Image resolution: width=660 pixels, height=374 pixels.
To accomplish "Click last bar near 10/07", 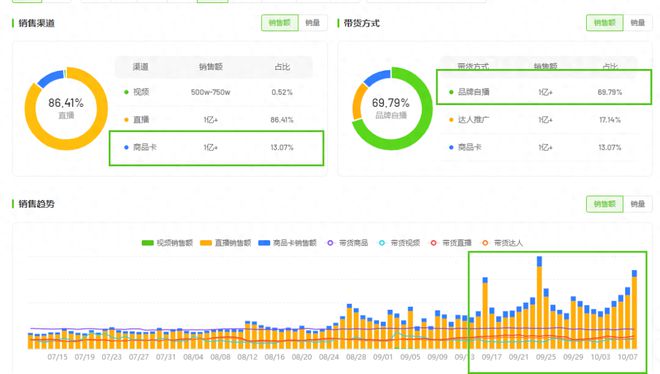I will point(634,310).
